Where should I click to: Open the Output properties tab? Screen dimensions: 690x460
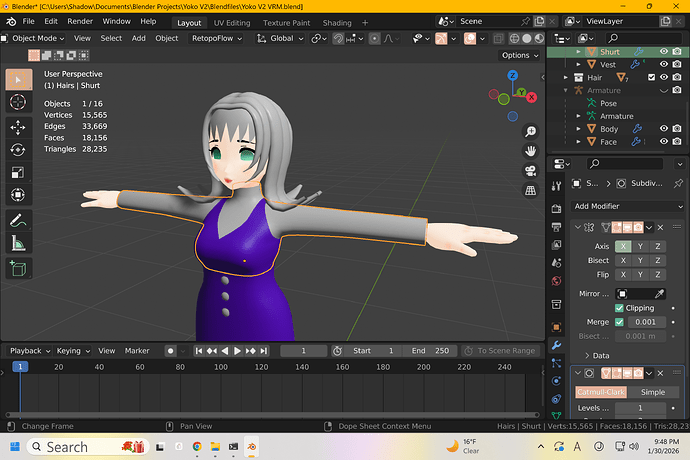pyautogui.click(x=557, y=227)
